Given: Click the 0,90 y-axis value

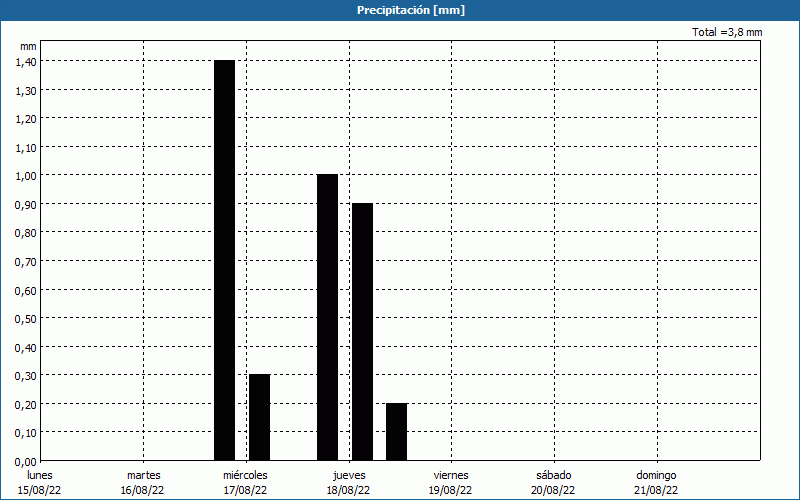Looking at the screenshot, I should 26,205.
